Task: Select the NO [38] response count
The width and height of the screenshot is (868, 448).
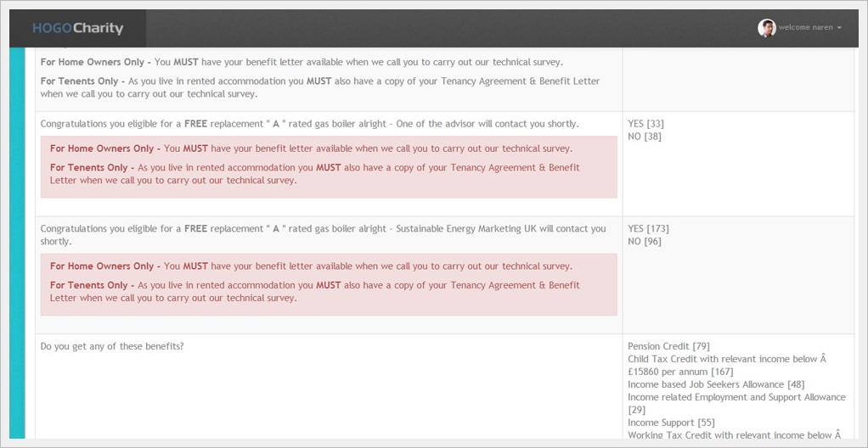Action: point(644,137)
